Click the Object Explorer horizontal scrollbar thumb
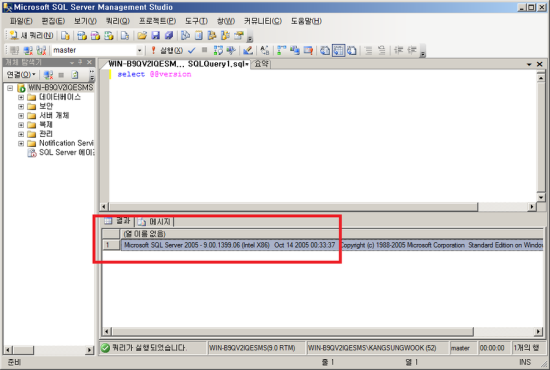The height and width of the screenshot is (370, 550). click(24, 350)
